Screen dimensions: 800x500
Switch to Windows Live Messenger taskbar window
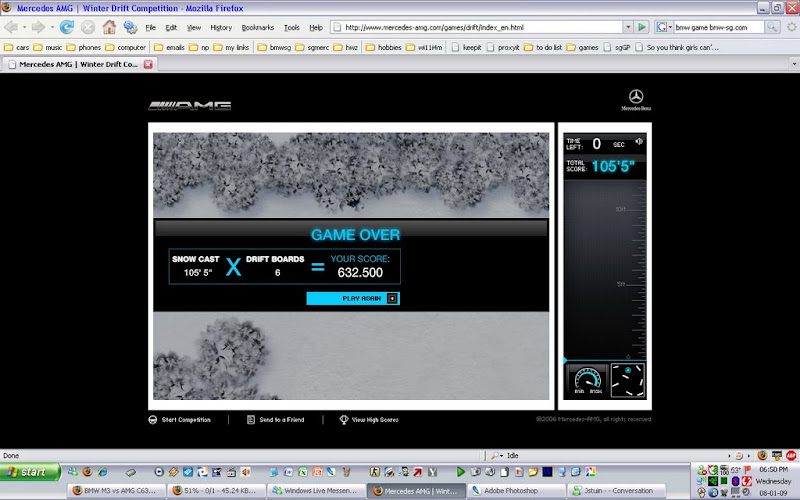pos(316,491)
